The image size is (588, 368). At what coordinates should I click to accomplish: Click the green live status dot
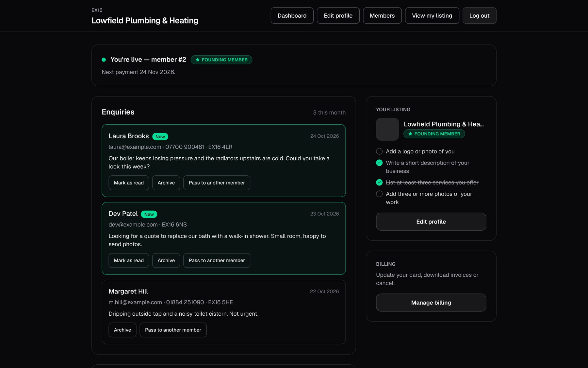(104, 60)
